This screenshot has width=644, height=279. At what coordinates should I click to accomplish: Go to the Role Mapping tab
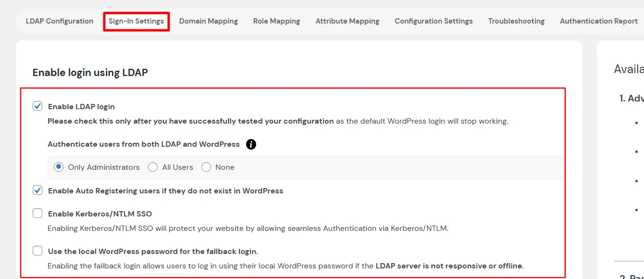276,21
